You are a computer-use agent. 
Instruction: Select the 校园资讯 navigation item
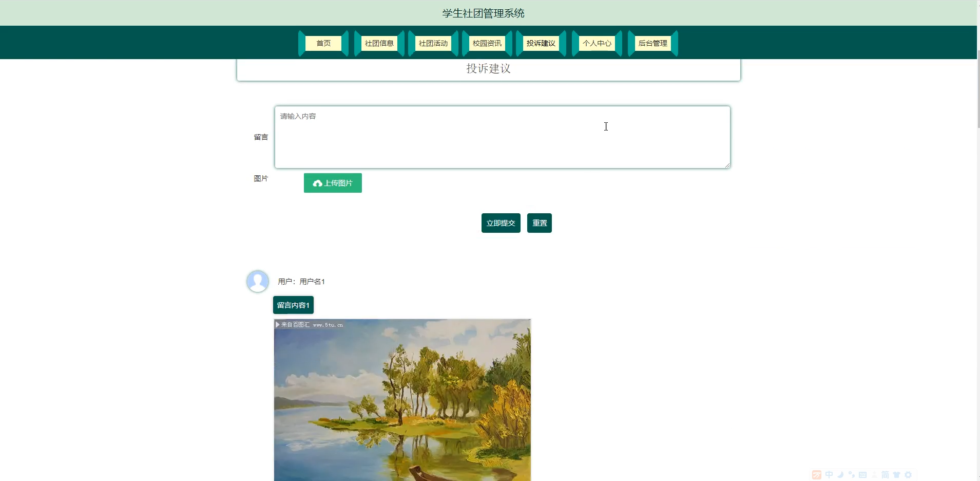487,43
